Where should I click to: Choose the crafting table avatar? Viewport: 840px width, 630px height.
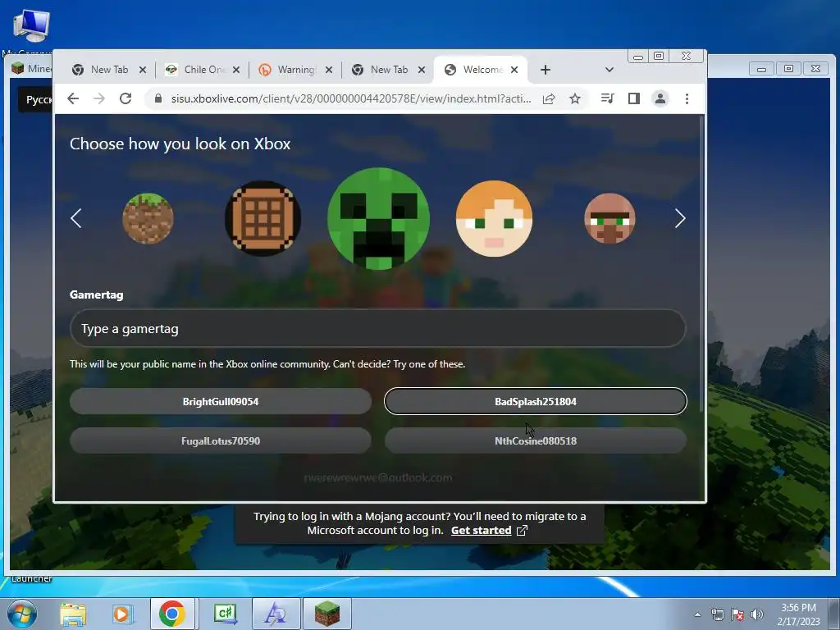point(262,218)
